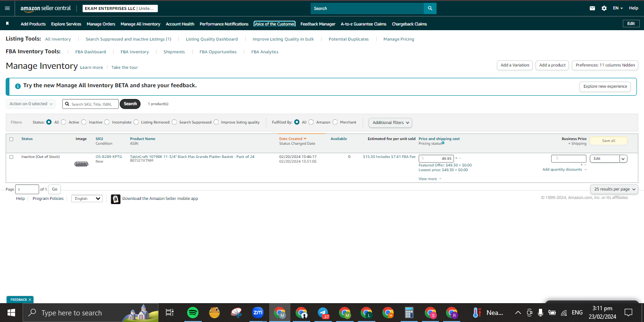Viewport: 644px width, 322px height.
Task: Open the Action on 0 selected dropdown
Action: point(31,104)
